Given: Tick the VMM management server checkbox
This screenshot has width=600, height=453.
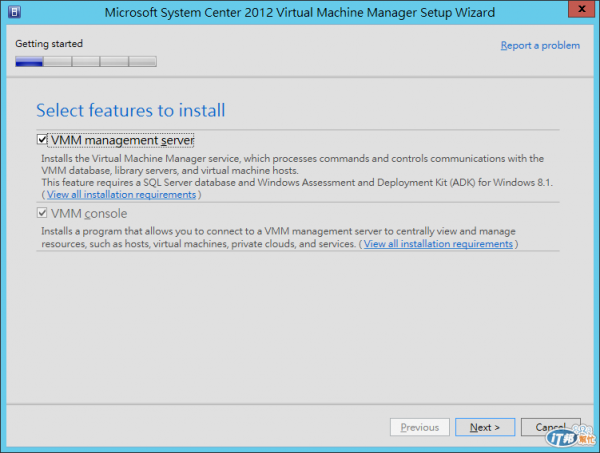Looking at the screenshot, I should pos(42,141).
